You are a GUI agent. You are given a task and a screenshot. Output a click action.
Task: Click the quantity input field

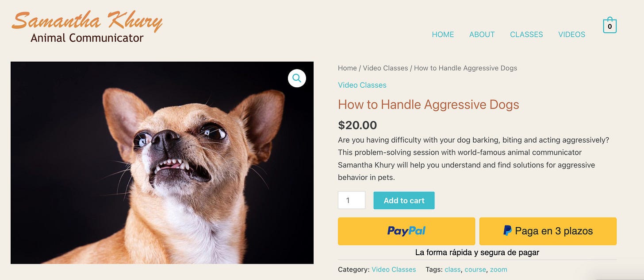tap(352, 200)
